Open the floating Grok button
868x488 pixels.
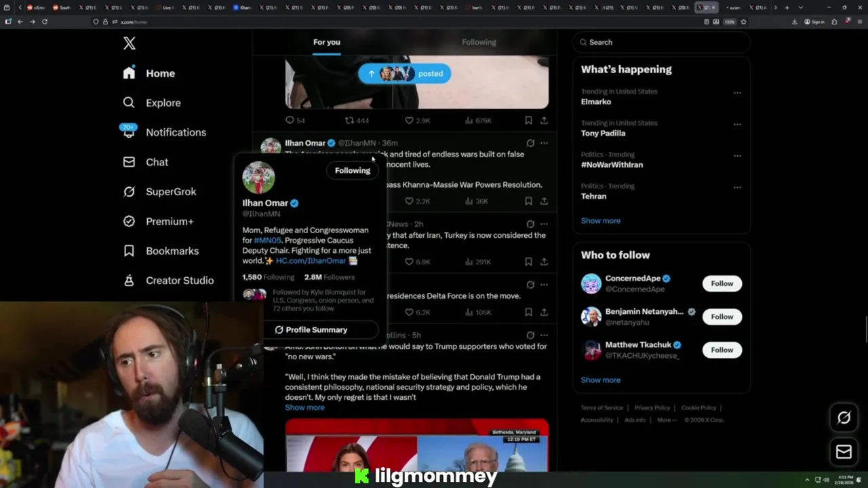844,418
